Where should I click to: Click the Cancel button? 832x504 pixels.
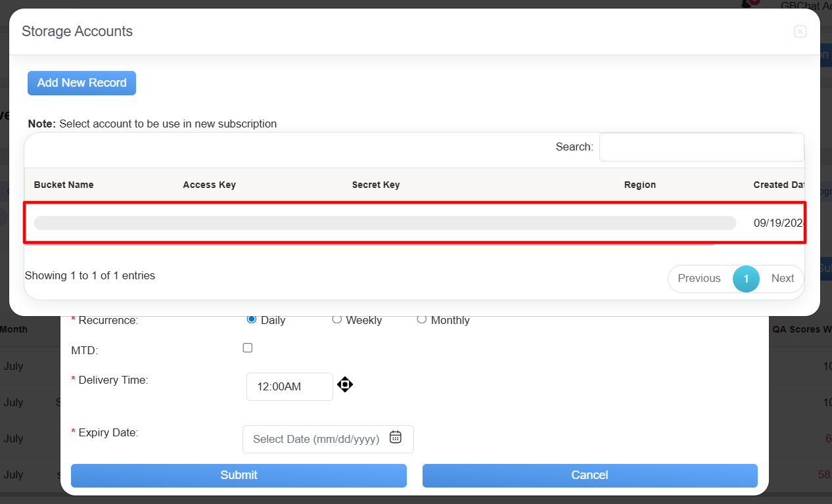click(589, 475)
